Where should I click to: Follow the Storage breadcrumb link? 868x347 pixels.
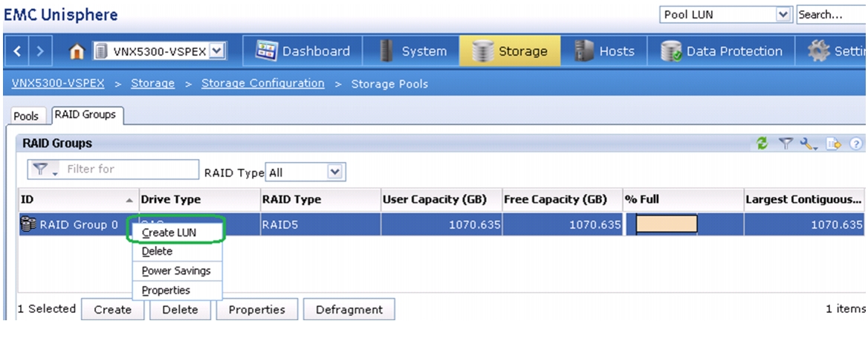pos(153,83)
